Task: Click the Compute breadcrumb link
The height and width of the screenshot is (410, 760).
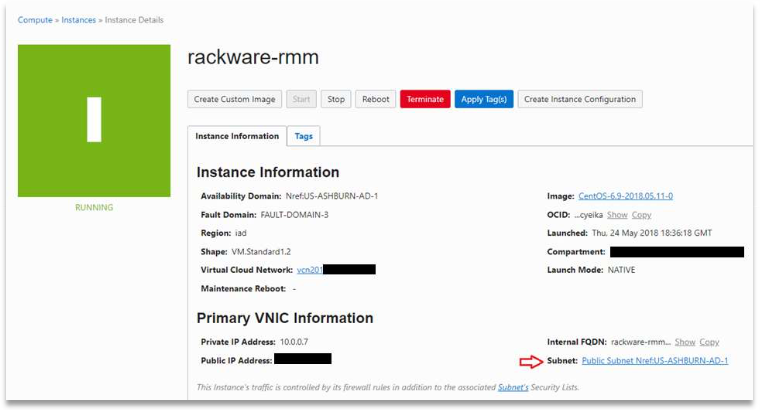Action: pyautogui.click(x=35, y=20)
